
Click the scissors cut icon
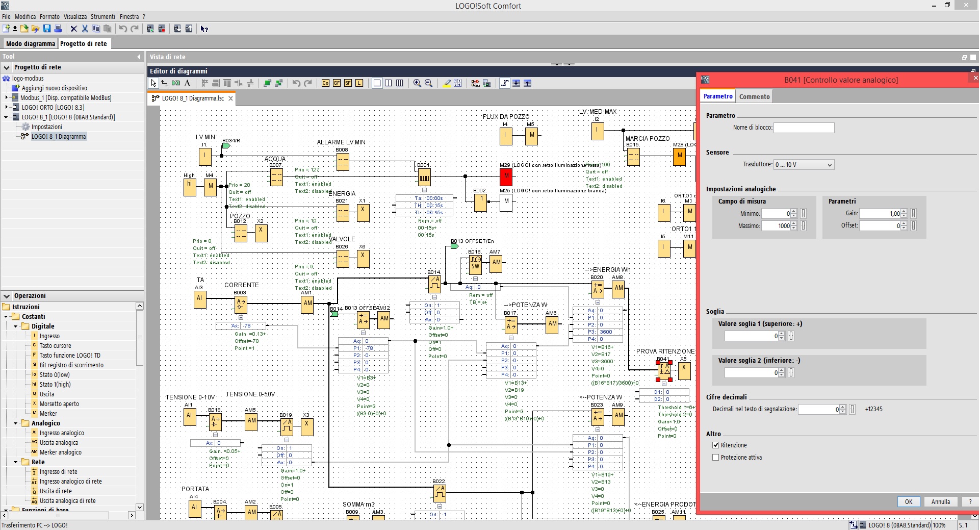[x=85, y=29]
